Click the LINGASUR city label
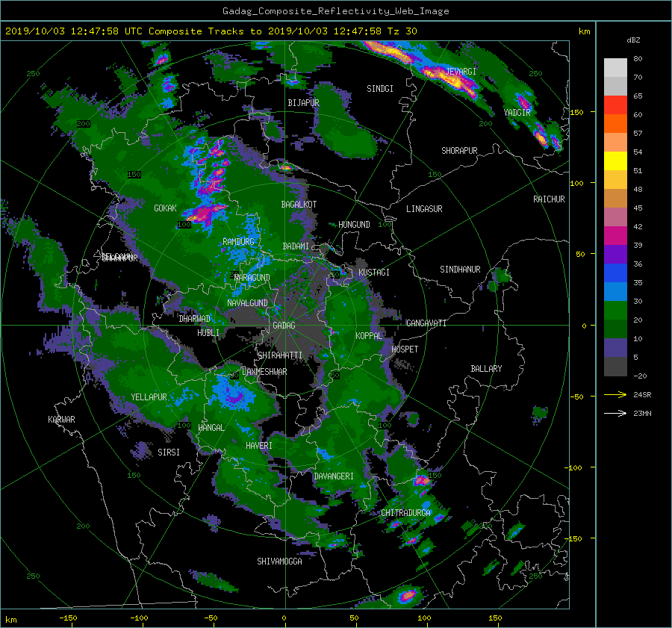This screenshot has height=628, width=672. pyautogui.click(x=424, y=209)
